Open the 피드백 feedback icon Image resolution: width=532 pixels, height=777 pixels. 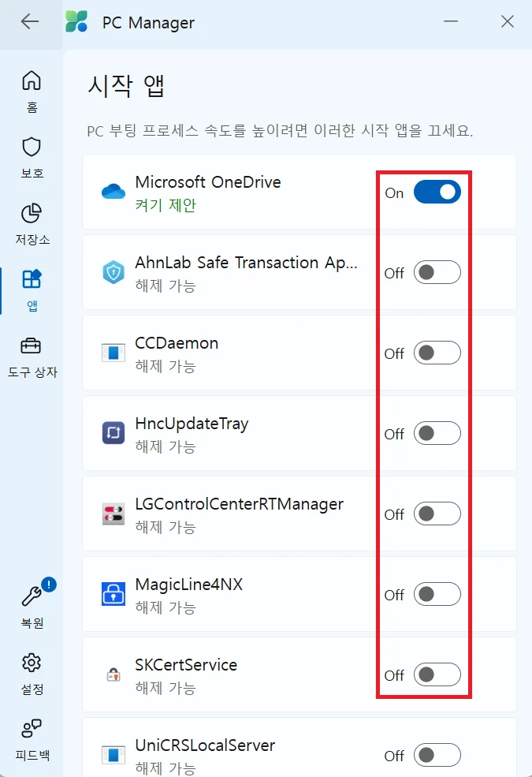pyautogui.click(x=32, y=728)
